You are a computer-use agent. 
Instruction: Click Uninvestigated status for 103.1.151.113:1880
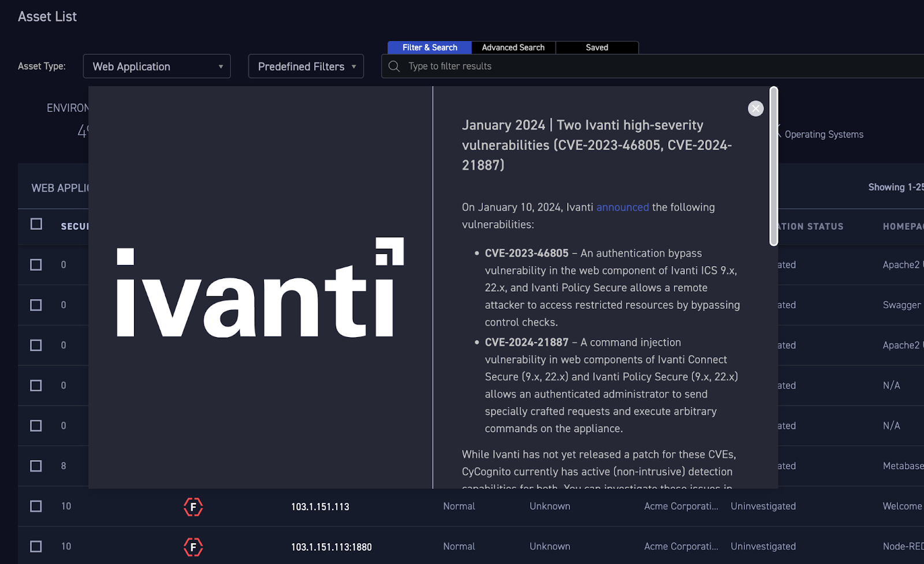point(763,546)
